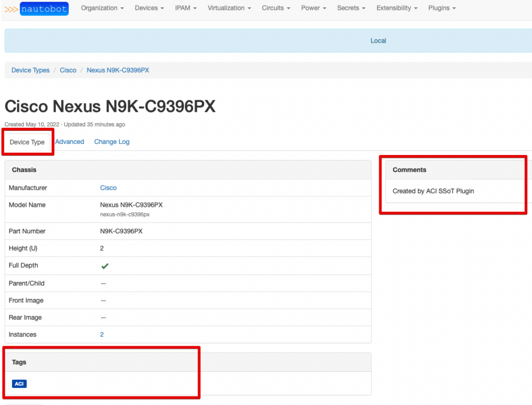Open the Cisco manufacturer link

click(x=108, y=188)
